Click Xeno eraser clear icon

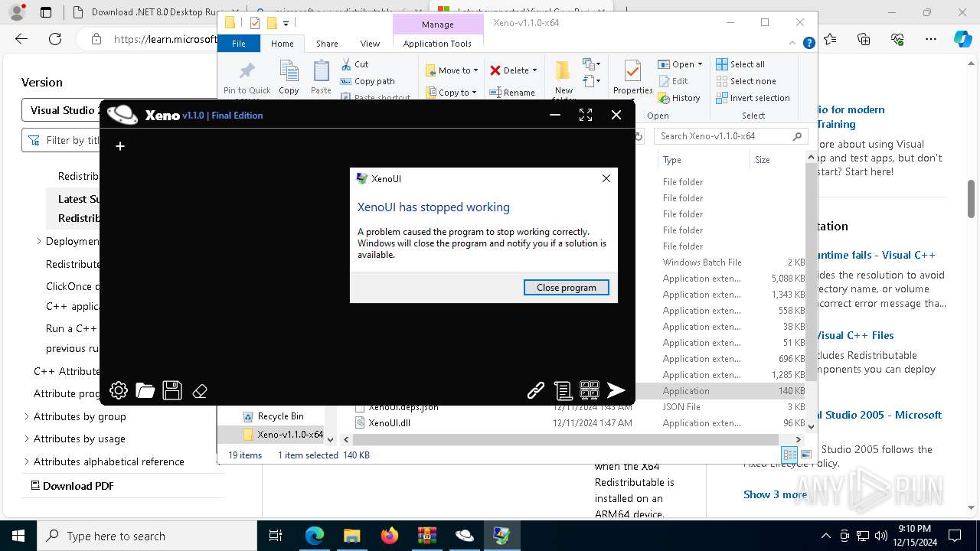(x=200, y=391)
